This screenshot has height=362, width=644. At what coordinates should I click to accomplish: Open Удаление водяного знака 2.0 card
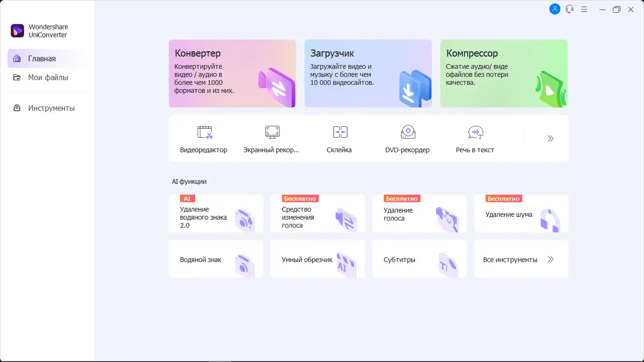[x=216, y=214]
